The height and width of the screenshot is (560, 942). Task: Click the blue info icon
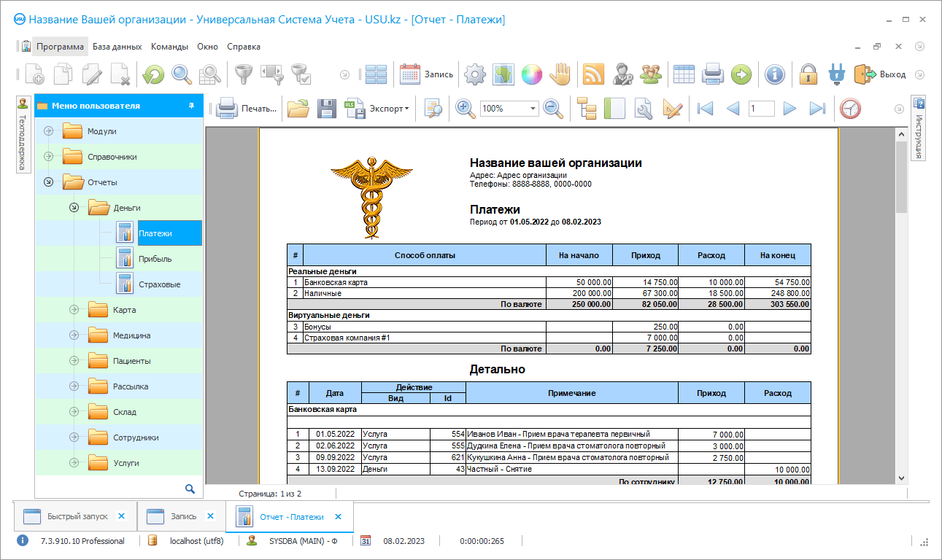(x=774, y=74)
